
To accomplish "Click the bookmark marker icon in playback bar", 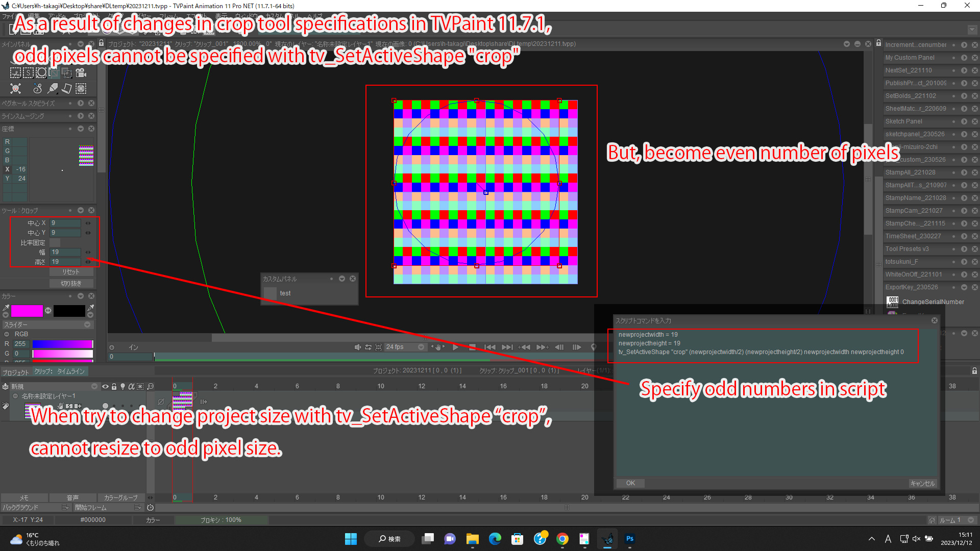I will [594, 347].
